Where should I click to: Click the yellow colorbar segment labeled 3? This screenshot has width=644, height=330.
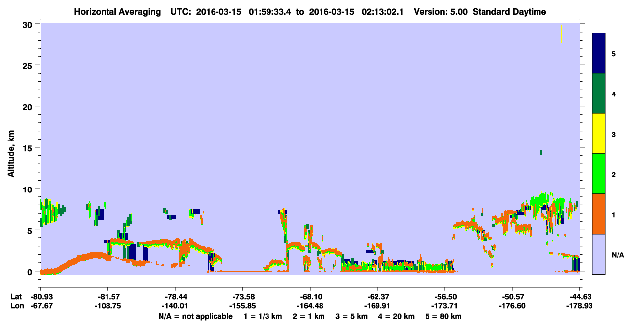[x=599, y=134]
